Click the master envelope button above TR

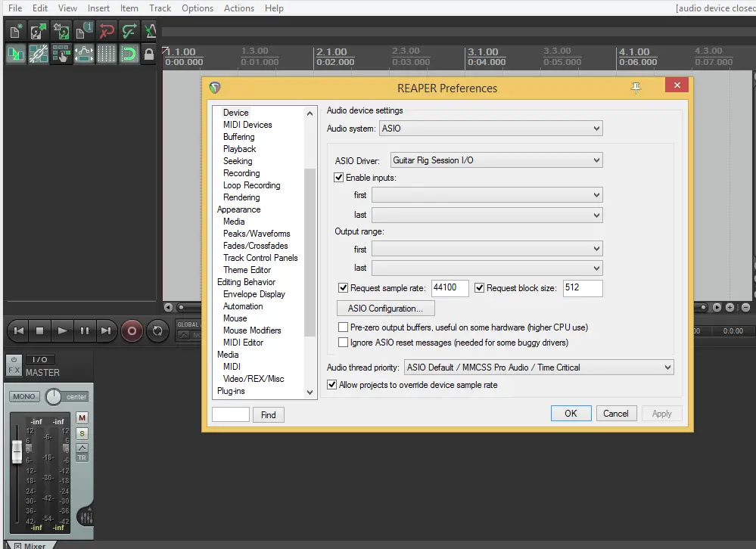tap(82, 448)
